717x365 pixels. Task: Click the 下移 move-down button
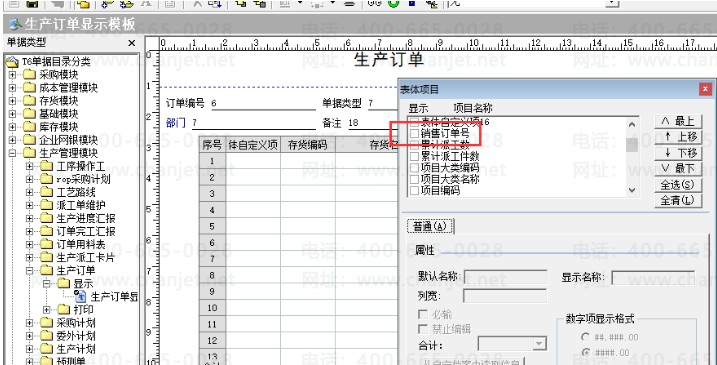pos(678,153)
